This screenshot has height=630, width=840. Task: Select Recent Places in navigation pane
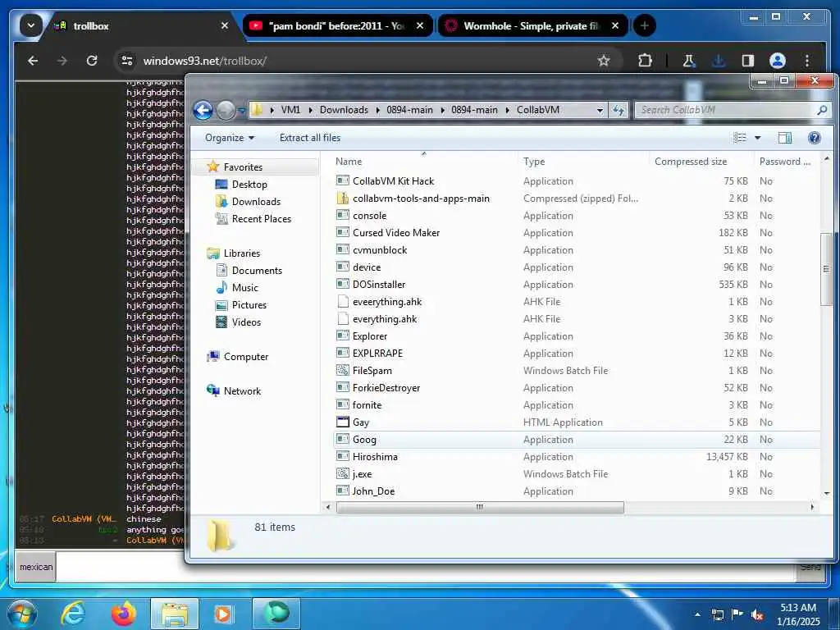(253, 218)
